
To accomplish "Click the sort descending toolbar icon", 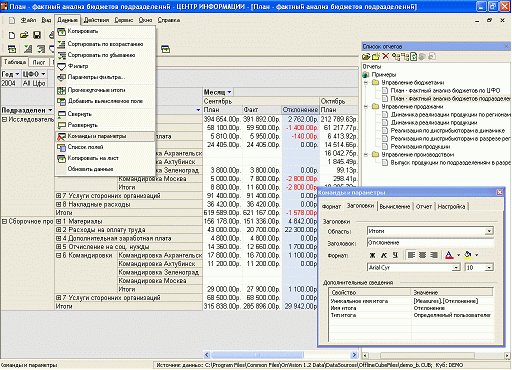I will pos(41,49).
